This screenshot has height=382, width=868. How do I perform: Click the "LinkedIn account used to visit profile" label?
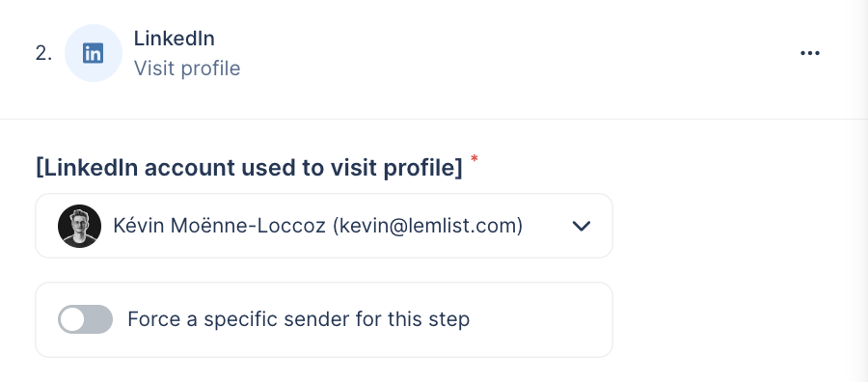[249, 168]
